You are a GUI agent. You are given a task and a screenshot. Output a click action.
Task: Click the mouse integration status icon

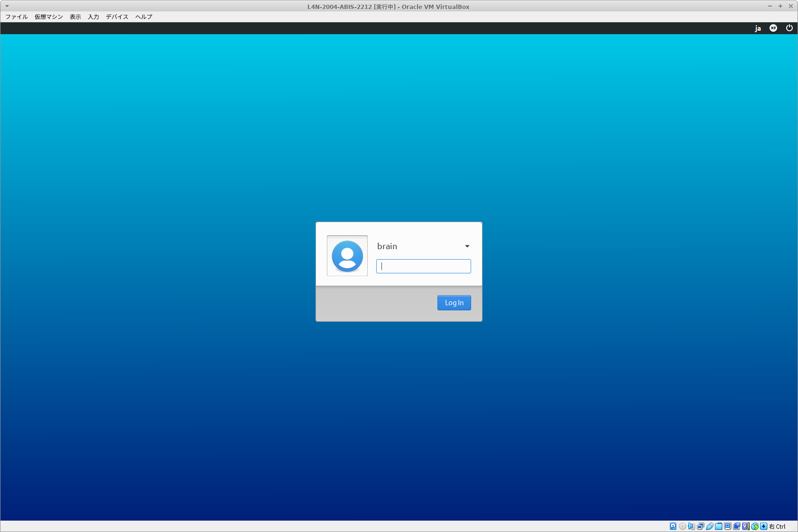point(755,526)
